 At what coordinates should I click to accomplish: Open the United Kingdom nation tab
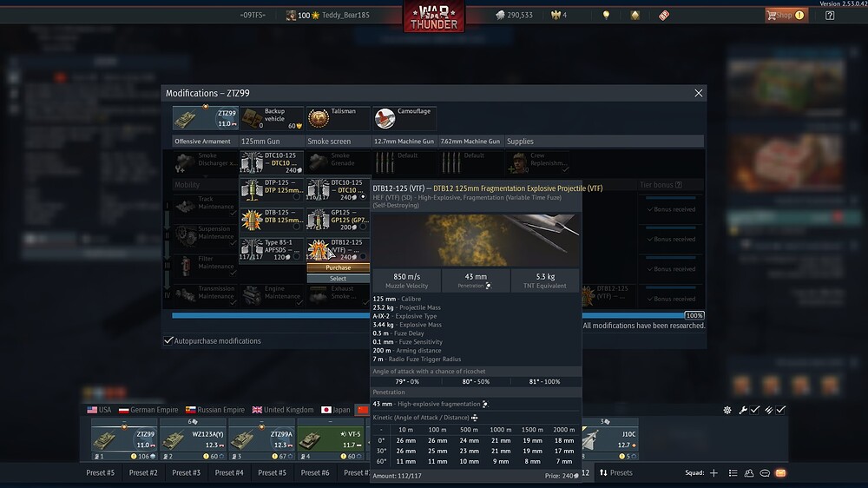click(283, 410)
